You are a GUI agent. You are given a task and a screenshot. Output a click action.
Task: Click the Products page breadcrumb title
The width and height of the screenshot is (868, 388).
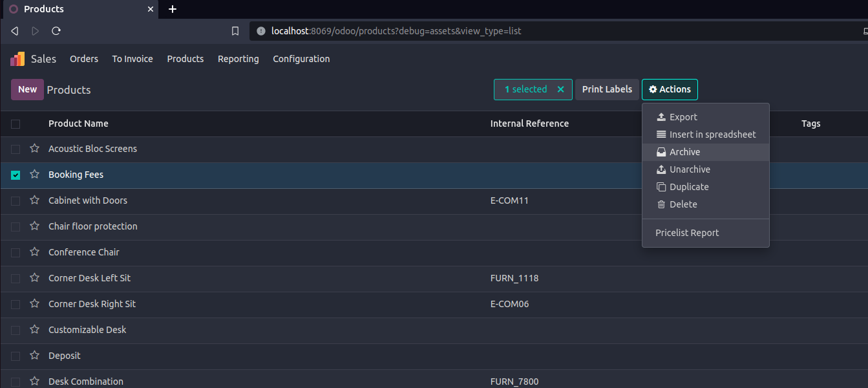click(x=69, y=90)
